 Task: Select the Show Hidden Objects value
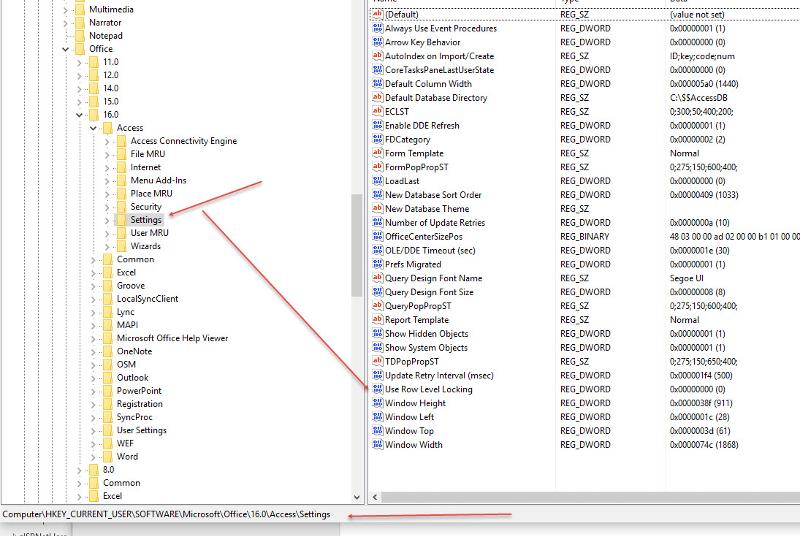click(x=426, y=334)
